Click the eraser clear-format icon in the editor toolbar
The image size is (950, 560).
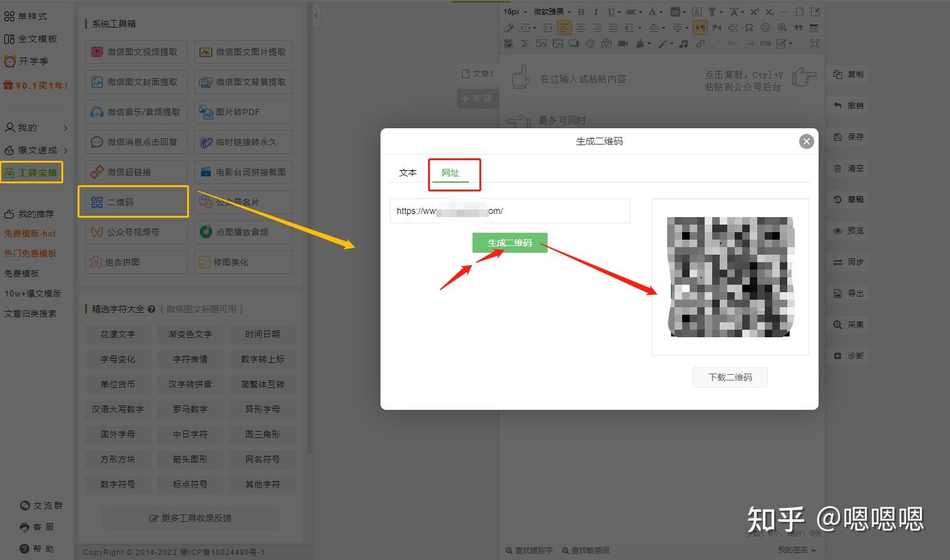[509, 28]
